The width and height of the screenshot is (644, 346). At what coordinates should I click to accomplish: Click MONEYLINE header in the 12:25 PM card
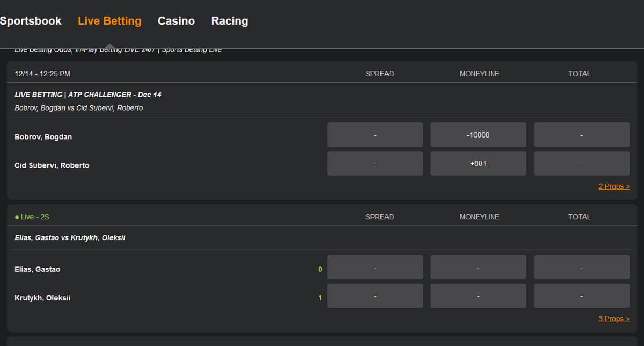[x=479, y=74]
